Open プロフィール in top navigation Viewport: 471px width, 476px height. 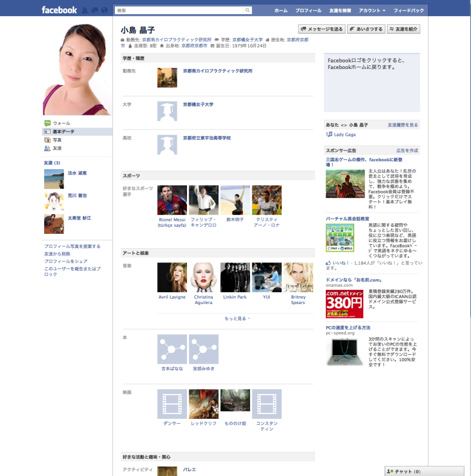click(x=308, y=10)
